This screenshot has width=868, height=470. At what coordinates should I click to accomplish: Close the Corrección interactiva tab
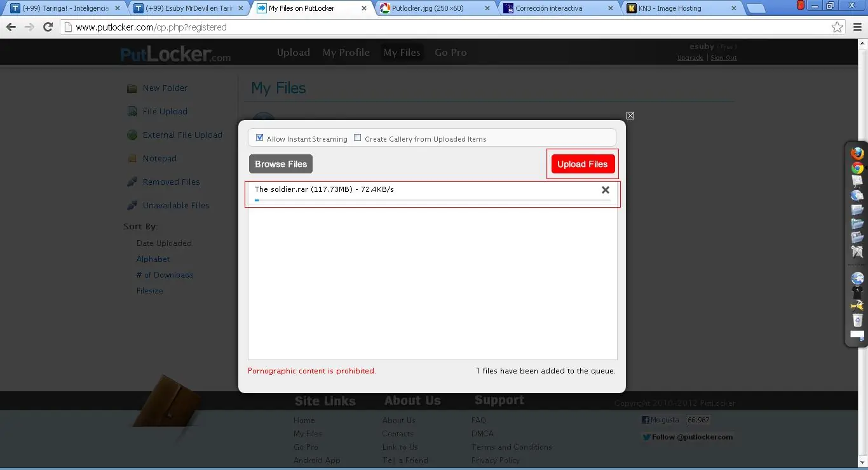[x=610, y=8]
